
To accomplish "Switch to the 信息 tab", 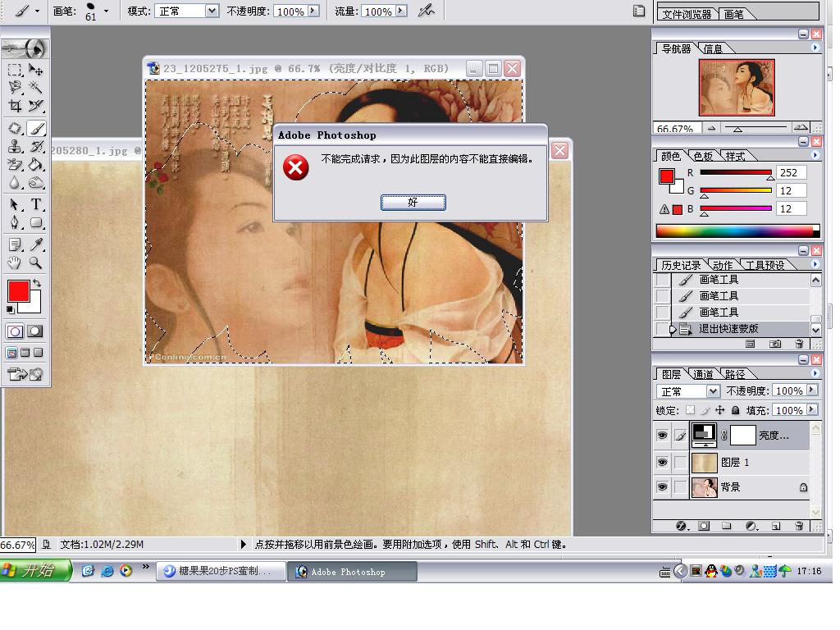I will click(x=713, y=48).
